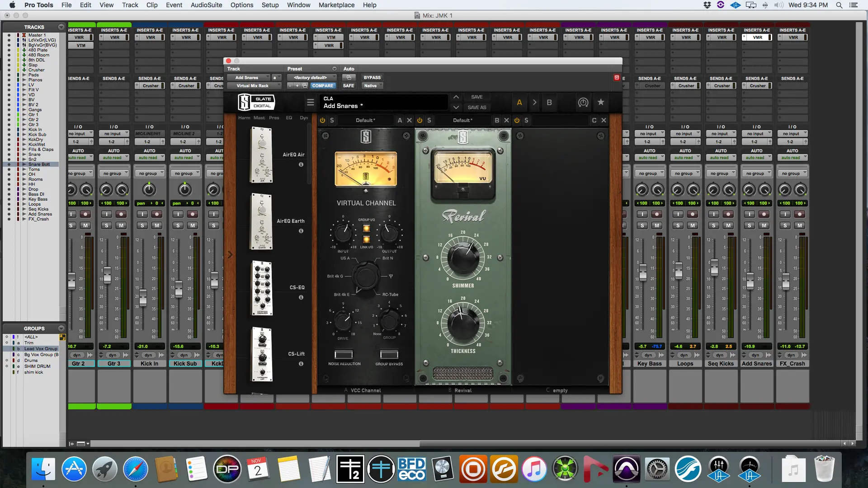Click the Revival THICKNESS knob
Image resolution: width=868 pixels, height=488 pixels.
(463, 323)
